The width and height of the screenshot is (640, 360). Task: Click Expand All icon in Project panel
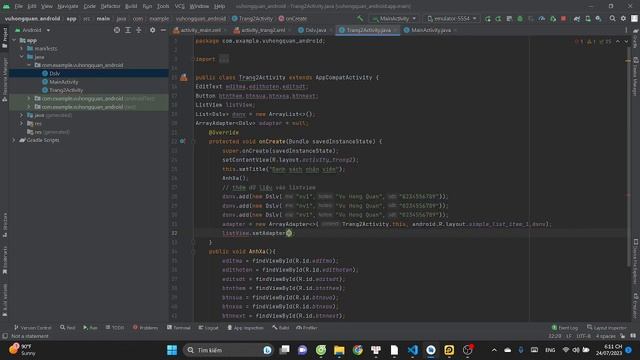(x=128, y=30)
